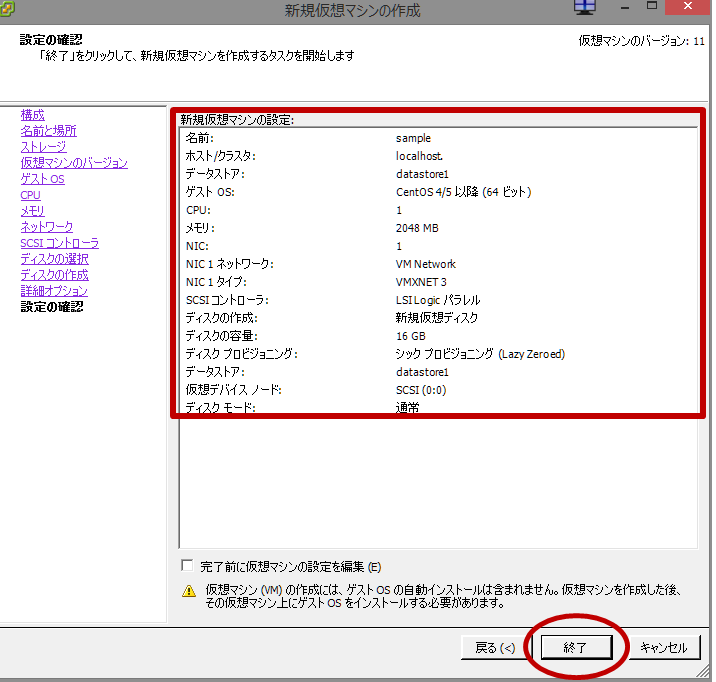Click the 戻る (<) back button
716x682 pixels.
(x=495, y=647)
